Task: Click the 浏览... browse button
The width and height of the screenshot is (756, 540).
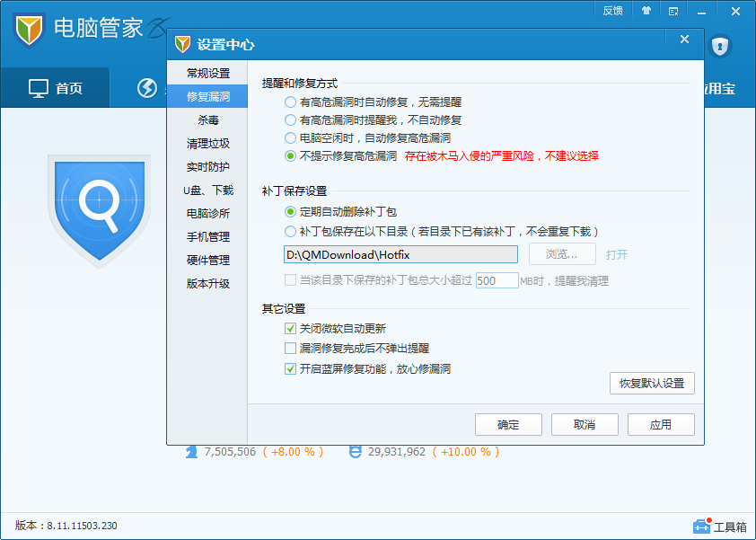Action: click(562, 254)
